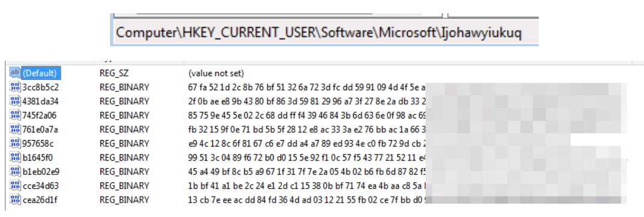This screenshot has height=217, width=644.
Task: Select the (Default) string value icon
Action: click(15, 73)
